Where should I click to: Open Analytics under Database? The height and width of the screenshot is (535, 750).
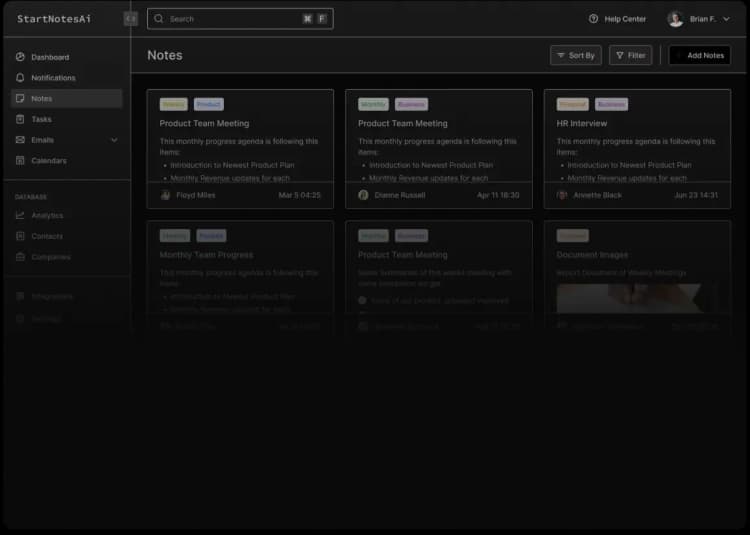(x=66, y=215)
